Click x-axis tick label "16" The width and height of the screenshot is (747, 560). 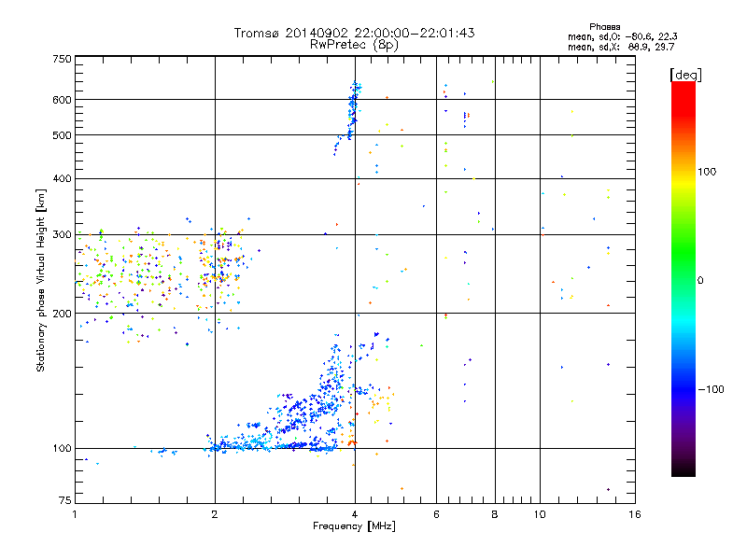tap(635, 514)
